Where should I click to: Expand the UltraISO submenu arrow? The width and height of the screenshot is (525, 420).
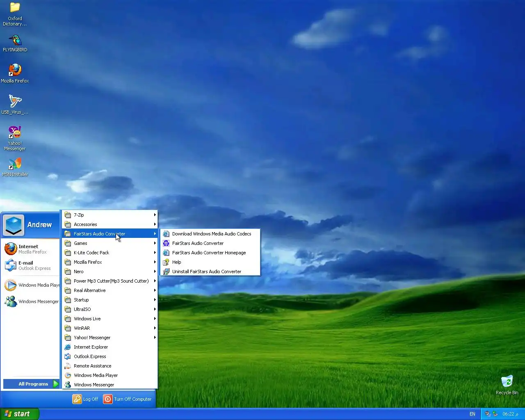click(x=155, y=309)
